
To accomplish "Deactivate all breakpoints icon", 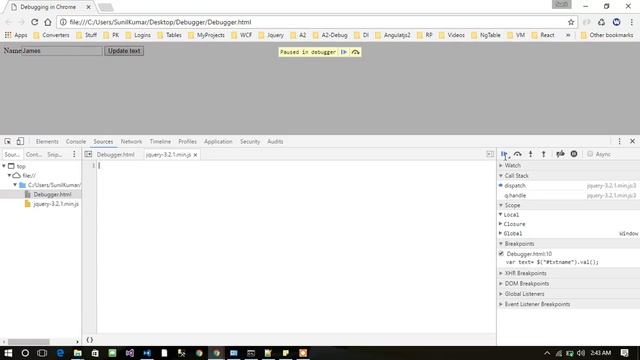I will pos(560,154).
